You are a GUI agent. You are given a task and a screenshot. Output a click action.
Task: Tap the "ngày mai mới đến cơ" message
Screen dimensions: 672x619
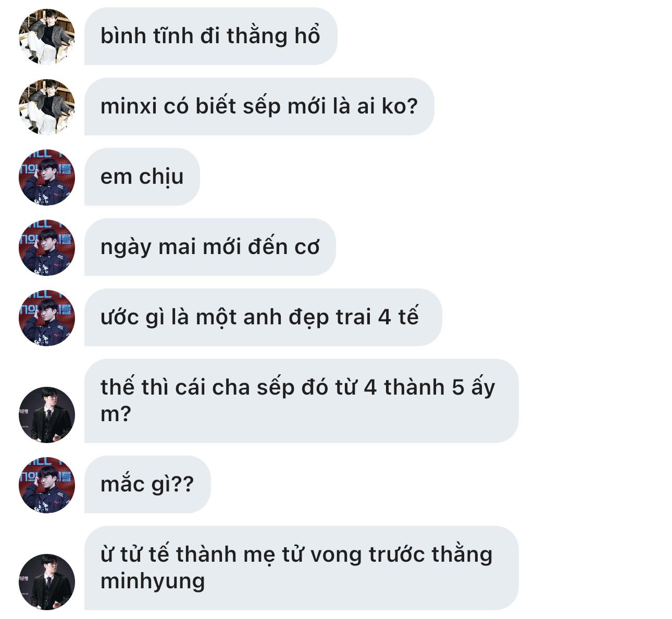(x=210, y=247)
